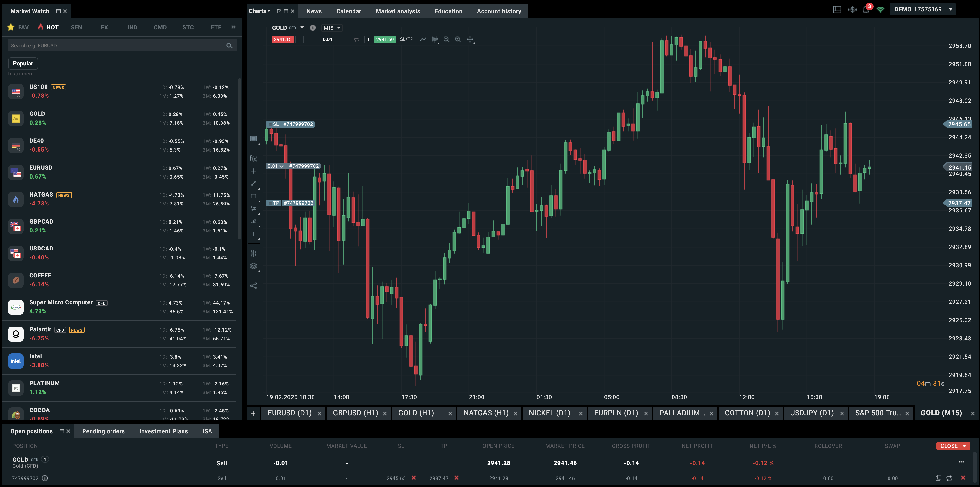This screenshot has width=980, height=487.
Task: Choose the Fibonacci retracement tool
Action: click(x=253, y=209)
